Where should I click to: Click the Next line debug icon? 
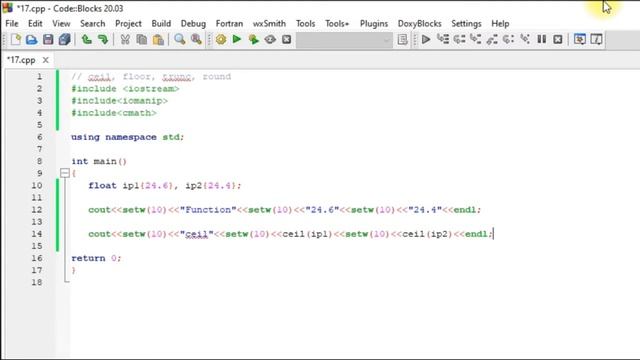pos(459,40)
